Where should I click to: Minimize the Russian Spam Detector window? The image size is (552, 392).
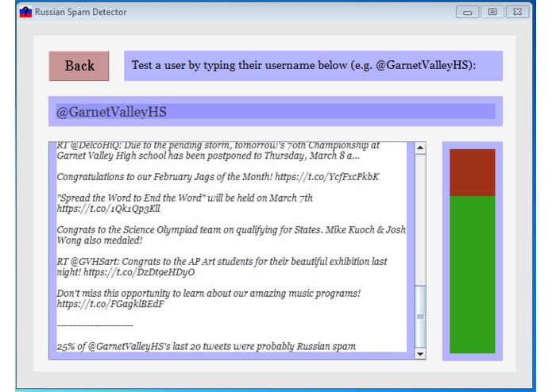pos(467,12)
